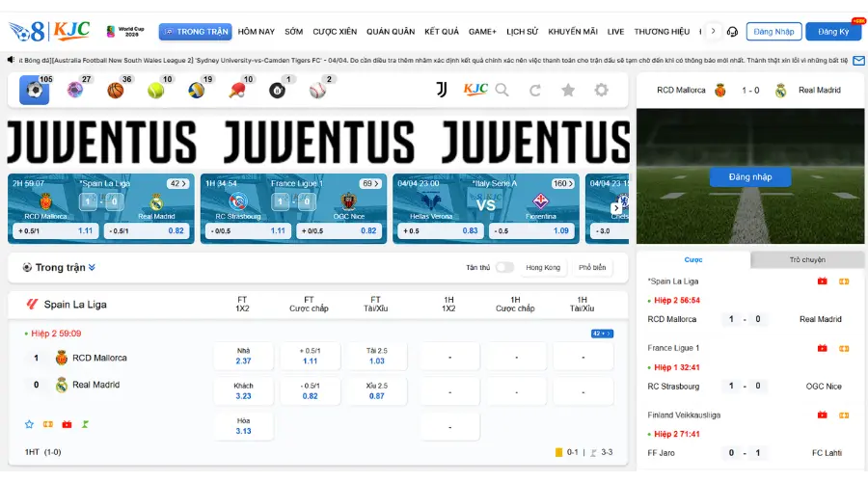Select Xỉu 2.5 odds 0.87

point(376,390)
